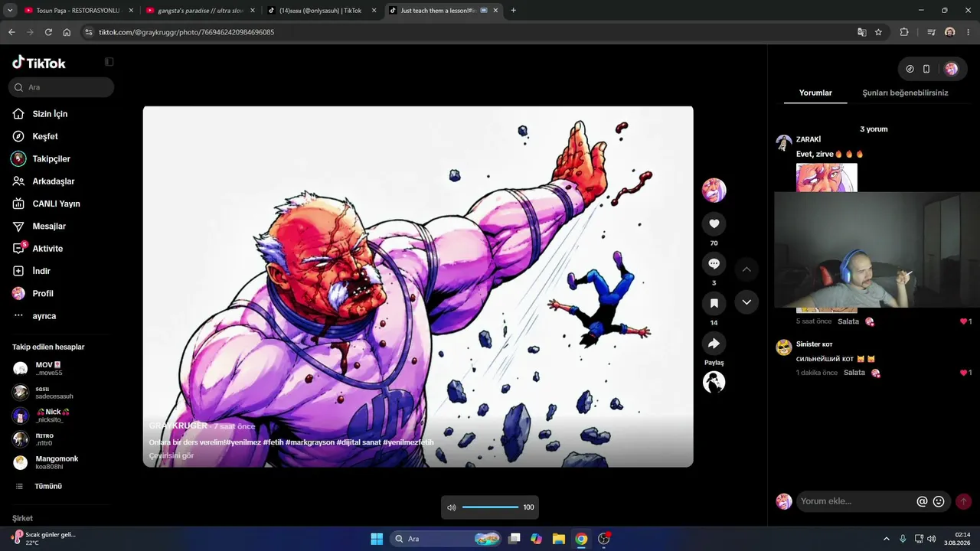980x551 pixels.
Task: Insert a mention with the @ icon
Action: pos(922,501)
